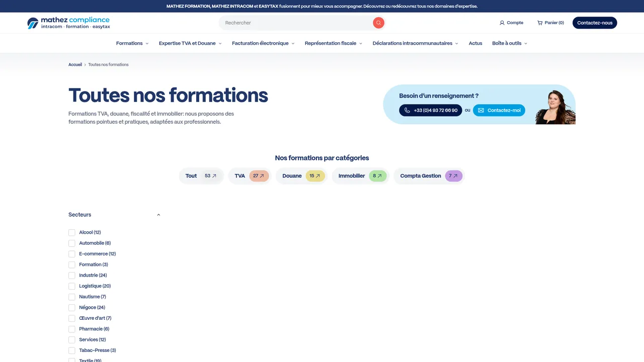Expand Déclarations intracommunautaires menu
This screenshot has height=362, width=644.
(x=416, y=43)
